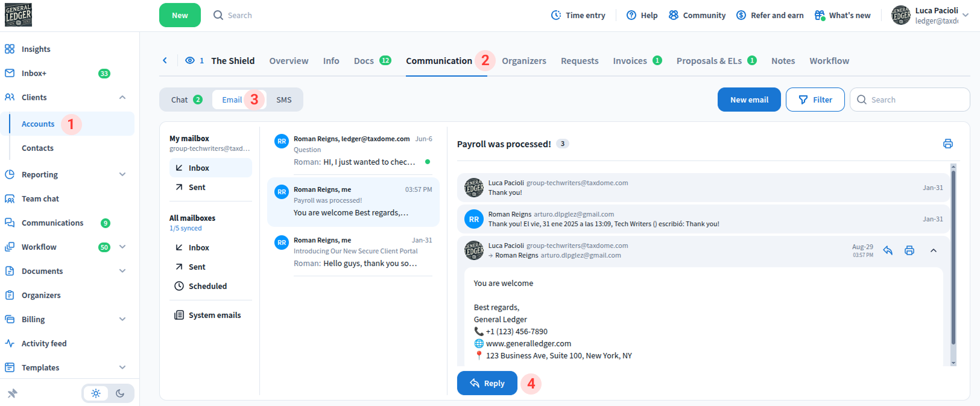
Task: Switch to dark mode moon toggle
Action: pyautogui.click(x=120, y=393)
